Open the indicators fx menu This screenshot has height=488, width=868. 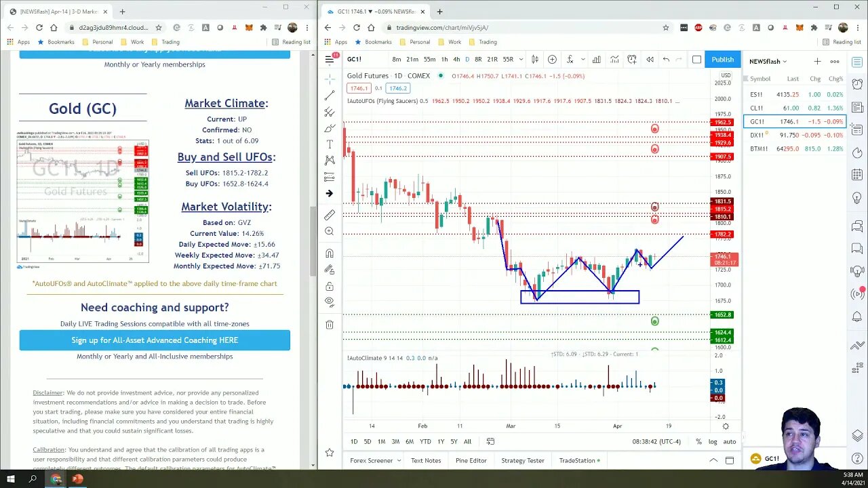pyautogui.click(x=570, y=60)
